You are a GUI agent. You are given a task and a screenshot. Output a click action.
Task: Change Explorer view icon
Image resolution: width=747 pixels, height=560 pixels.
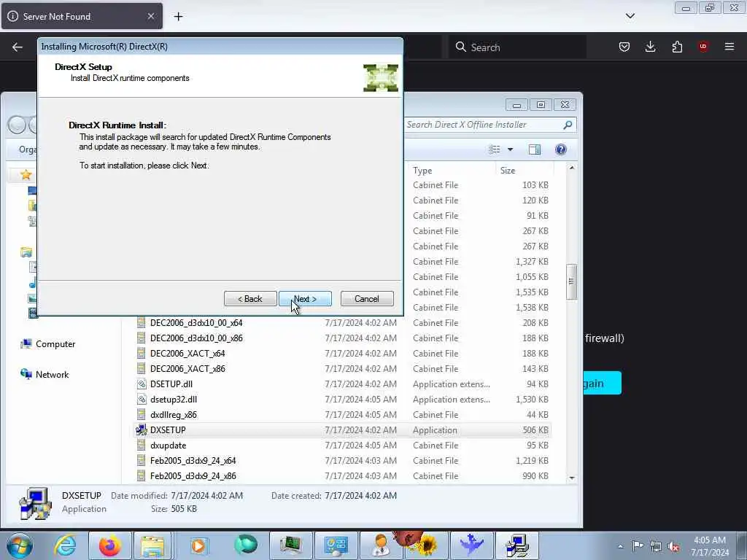pos(495,149)
